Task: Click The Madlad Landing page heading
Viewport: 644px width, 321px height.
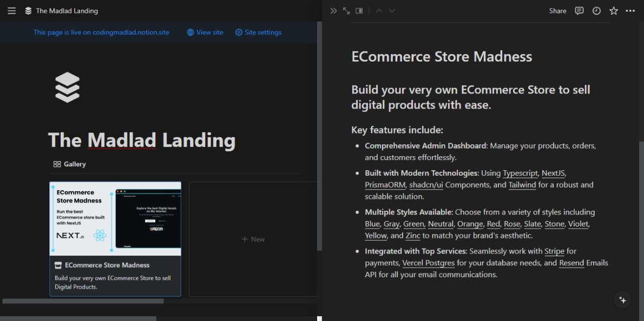Action: (142, 140)
